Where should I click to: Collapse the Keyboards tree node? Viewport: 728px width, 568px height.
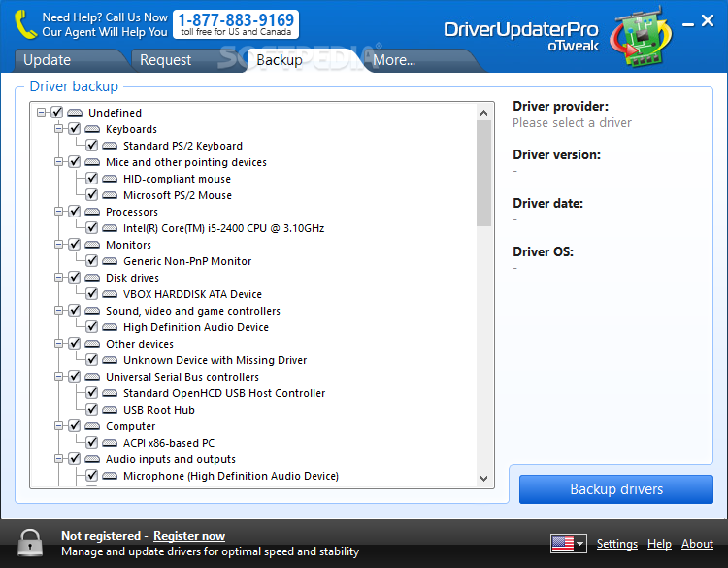59,129
